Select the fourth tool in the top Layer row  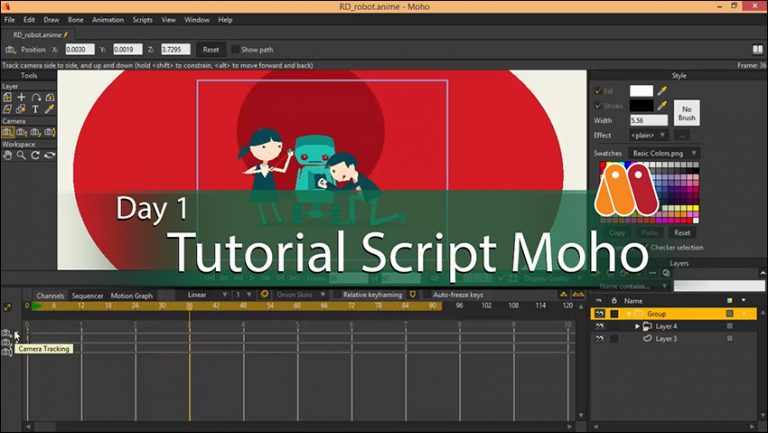click(49, 97)
